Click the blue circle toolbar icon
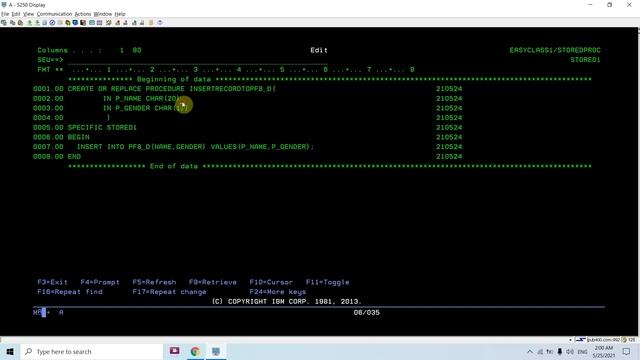640x360 pixels. coord(52,22)
